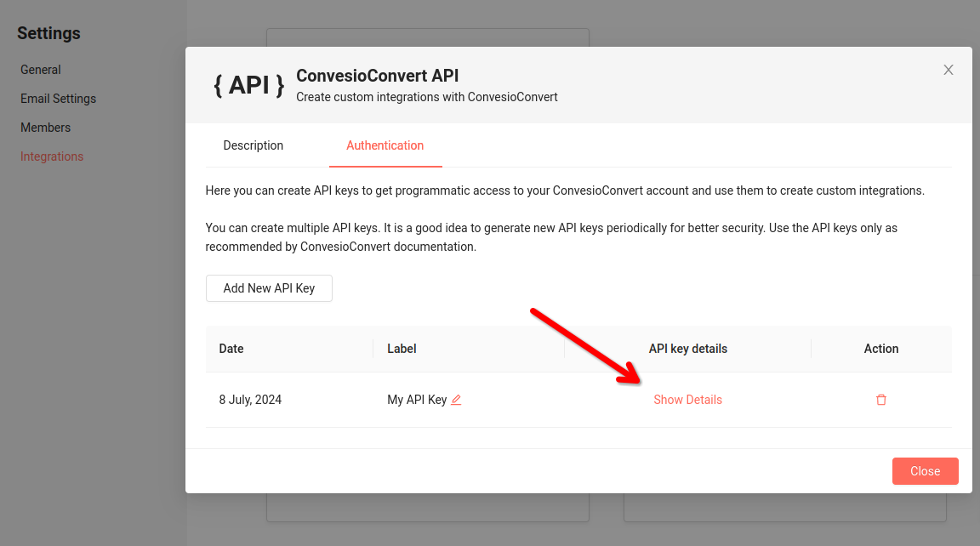Click the date 8 July, 2024 in the table

click(x=250, y=399)
